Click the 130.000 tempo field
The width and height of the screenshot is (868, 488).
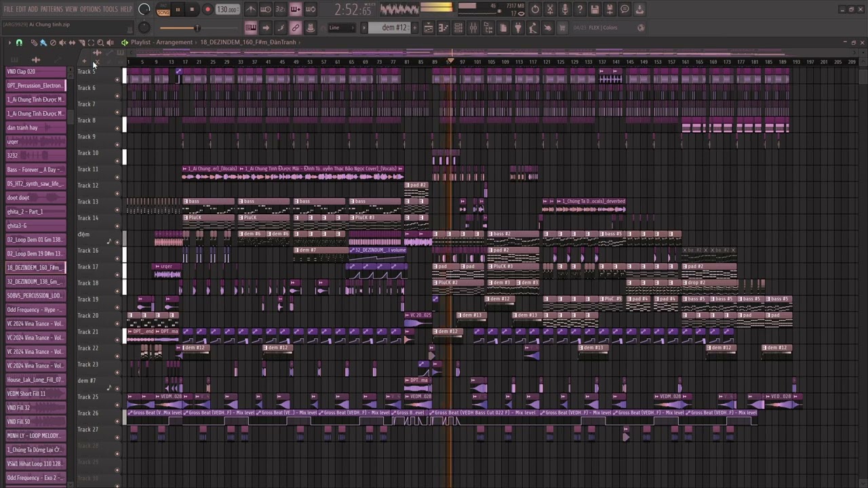pos(227,9)
